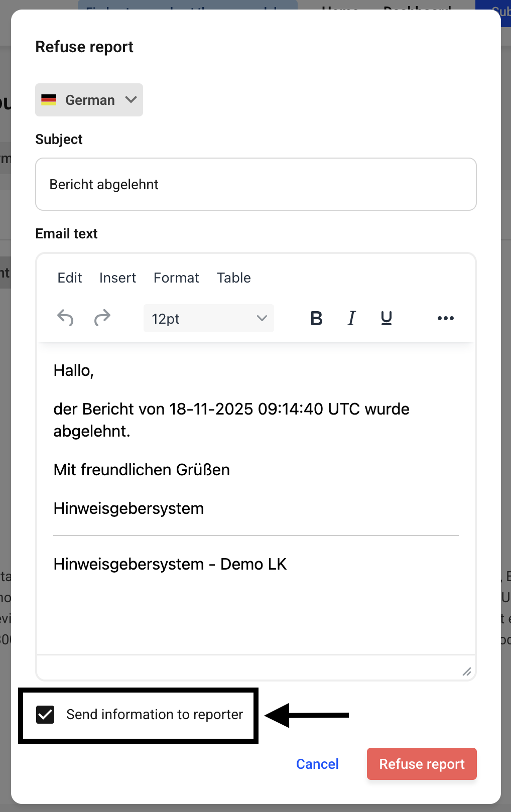
Task: Open the Edit menu
Action: pyautogui.click(x=70, y=278)
